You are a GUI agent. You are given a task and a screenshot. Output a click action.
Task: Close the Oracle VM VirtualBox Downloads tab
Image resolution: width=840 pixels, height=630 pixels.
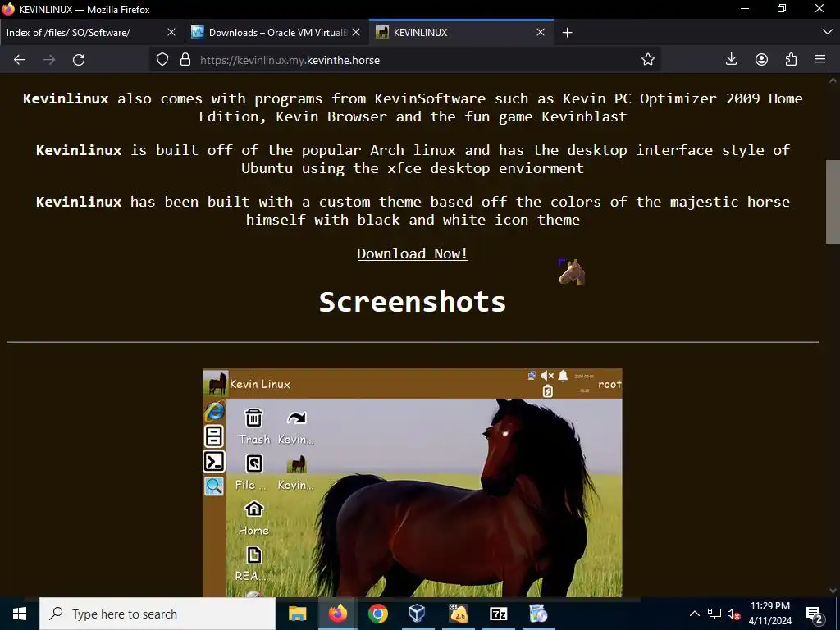356,33
